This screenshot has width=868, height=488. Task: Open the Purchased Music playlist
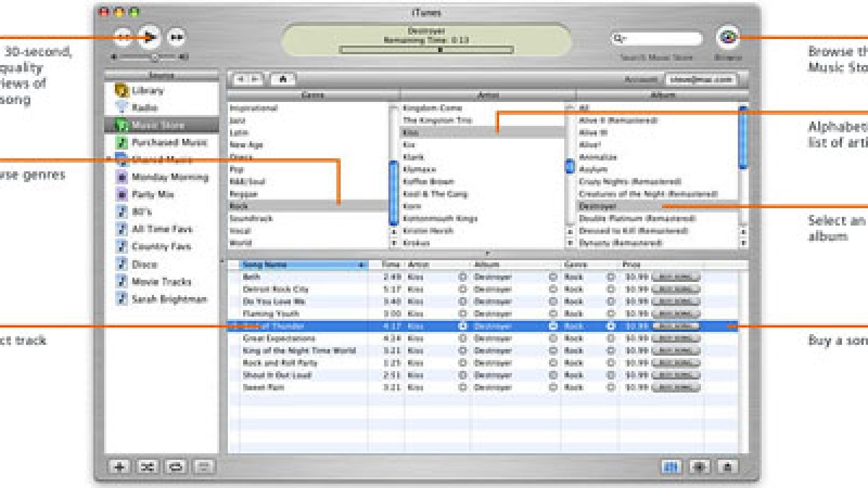click(161, 142)
